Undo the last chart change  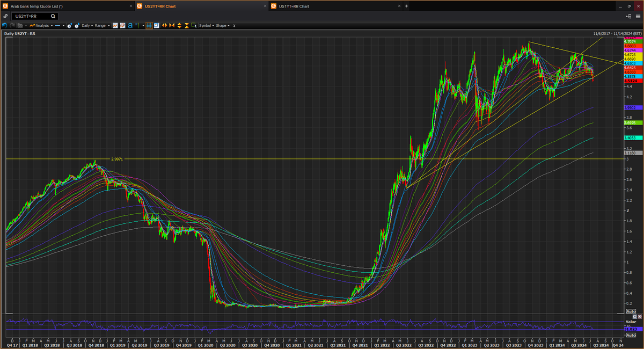click(5, 25)
